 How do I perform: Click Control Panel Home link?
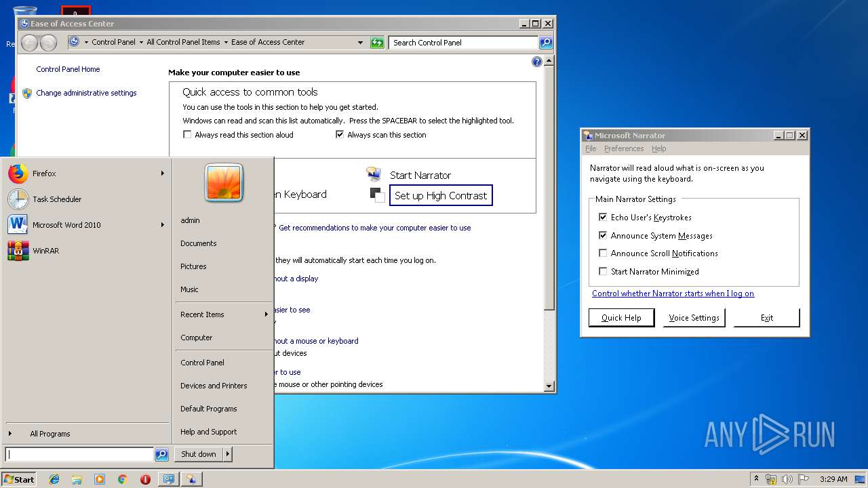point(68,69)
